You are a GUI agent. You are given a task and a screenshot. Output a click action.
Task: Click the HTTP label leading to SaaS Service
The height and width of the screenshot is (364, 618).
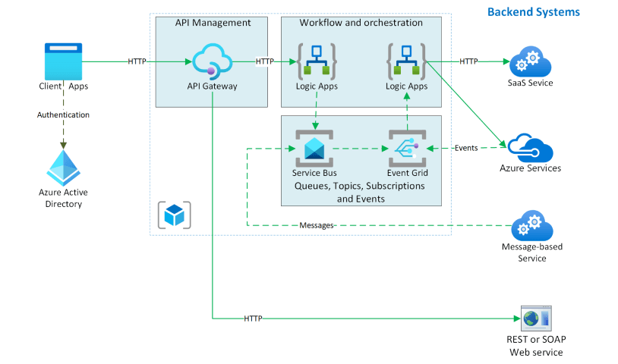click(468, 61)
